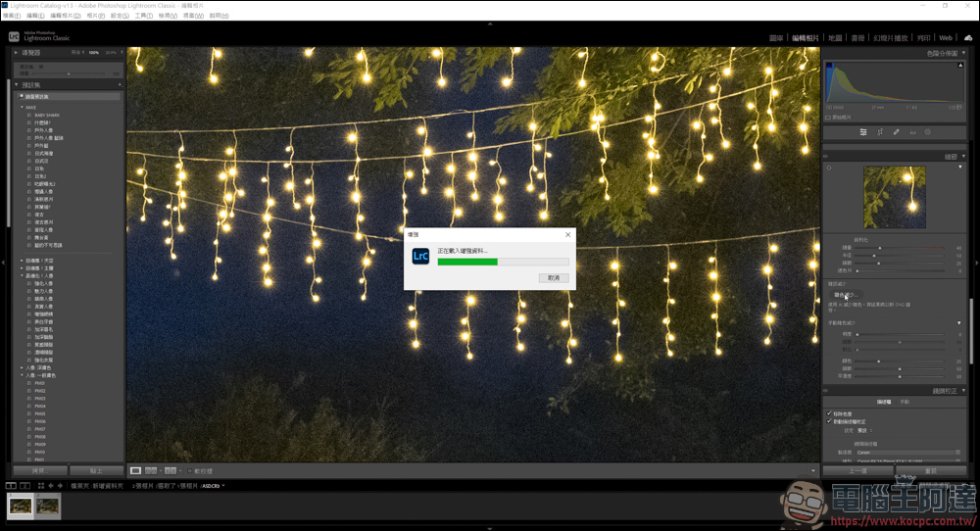Toggle highlight clipping indicator in histogram
980x531 pixels.
click(960, 65)
